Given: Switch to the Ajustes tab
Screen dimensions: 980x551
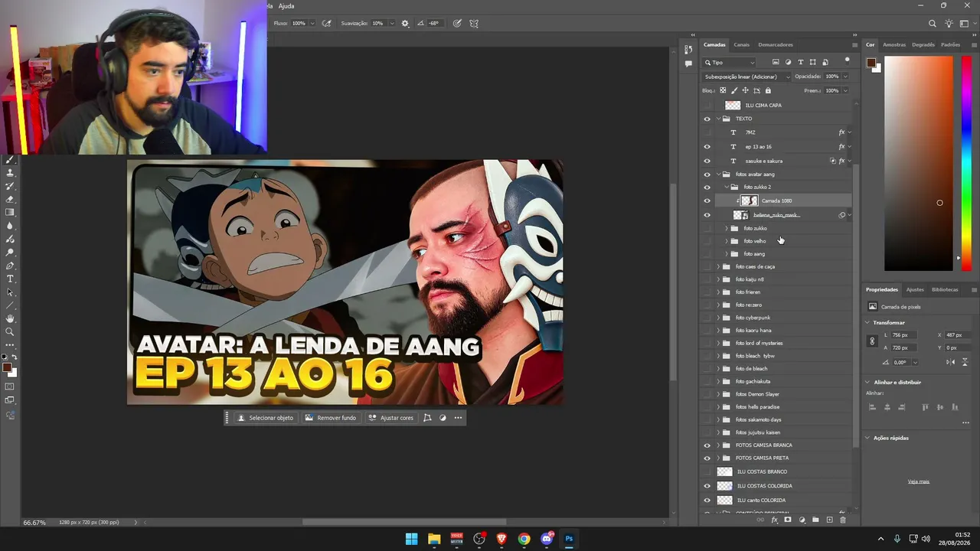Looking at the screenshot, I should tap(915, 289).
